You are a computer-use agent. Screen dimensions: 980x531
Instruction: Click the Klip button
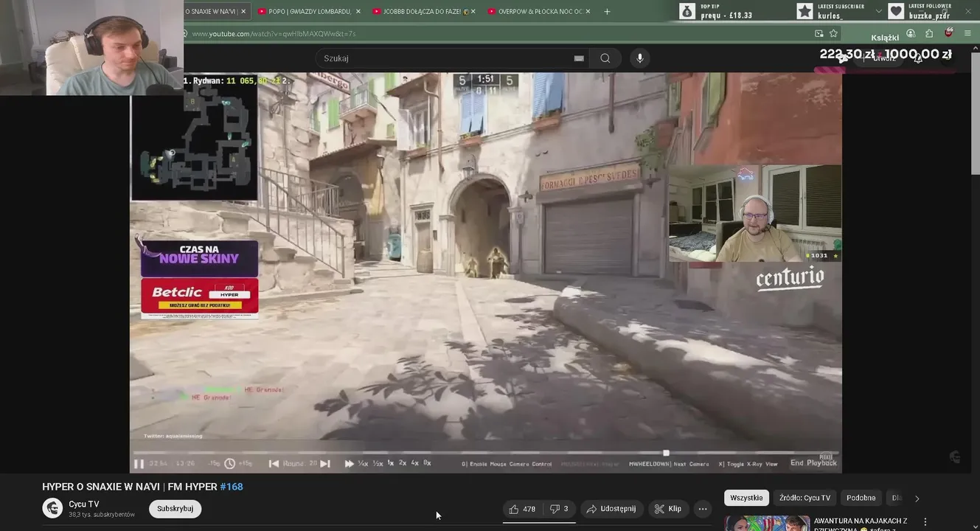[668, 509]
